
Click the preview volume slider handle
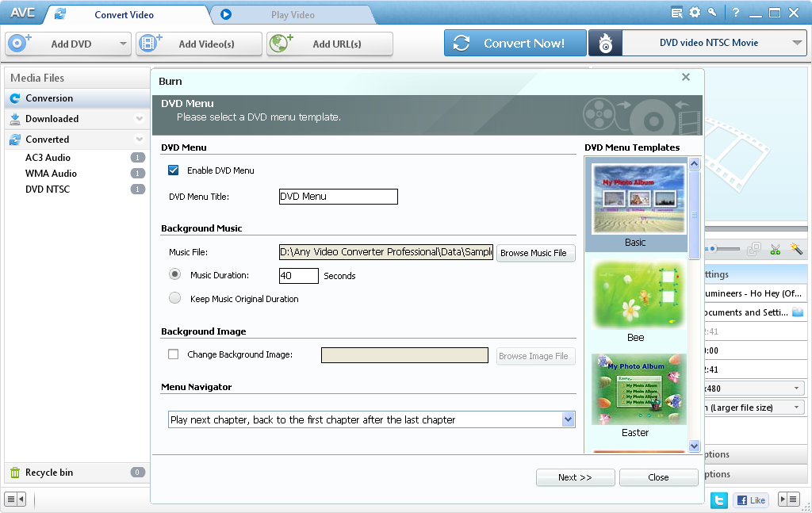tap(713, 249)
